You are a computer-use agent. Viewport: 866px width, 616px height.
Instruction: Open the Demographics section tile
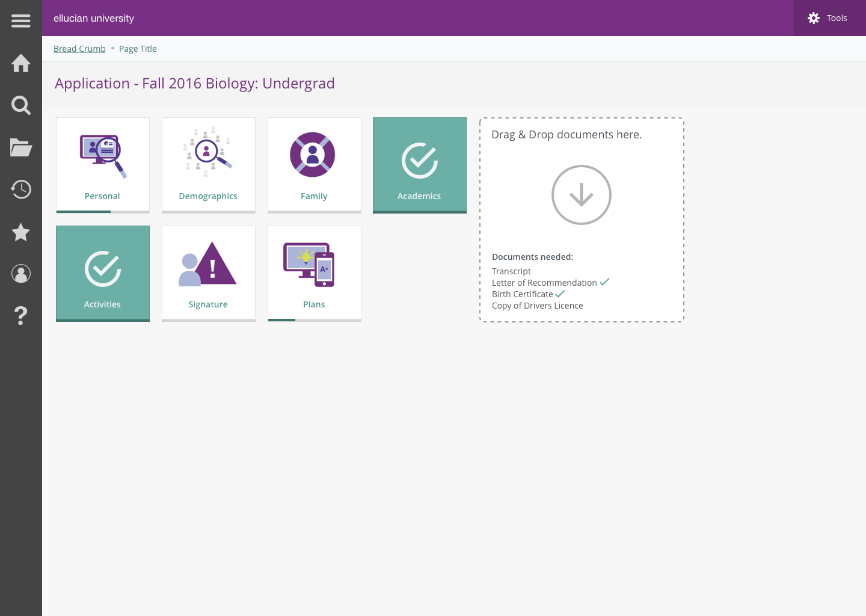coord(209,165)
